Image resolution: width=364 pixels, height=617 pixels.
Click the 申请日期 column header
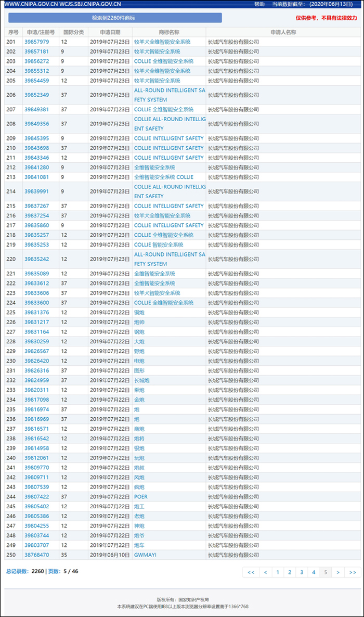pyautogui.click(x=110, y=32)
